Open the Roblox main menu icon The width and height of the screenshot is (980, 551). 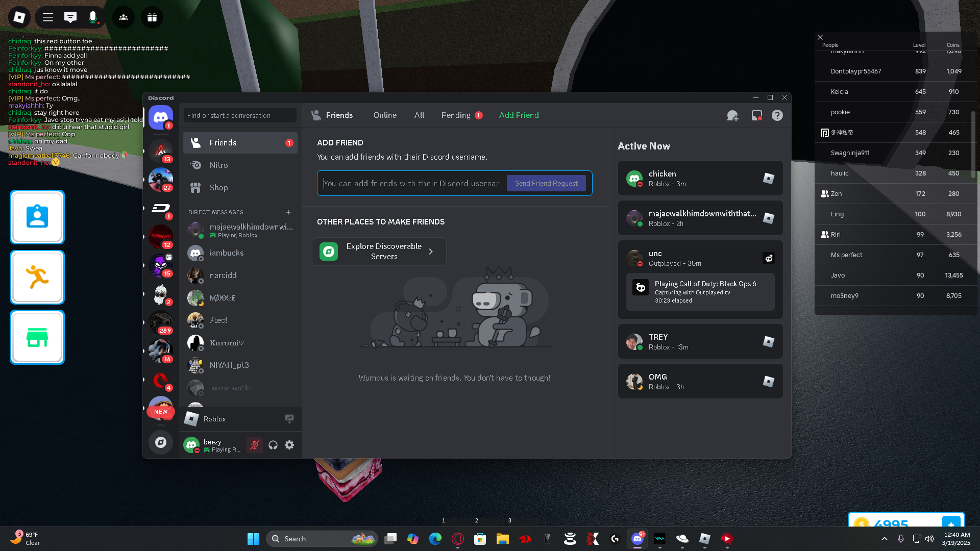(x=19, y=17)
